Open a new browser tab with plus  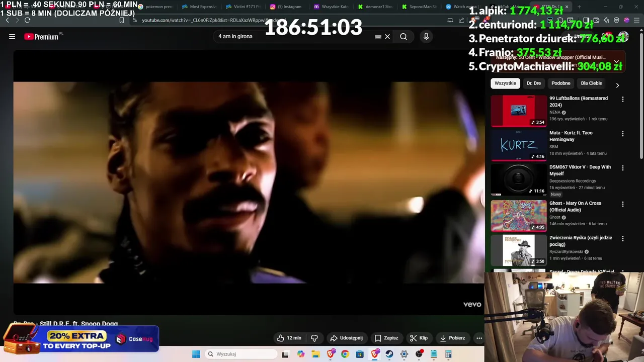[x=579, y=7]
